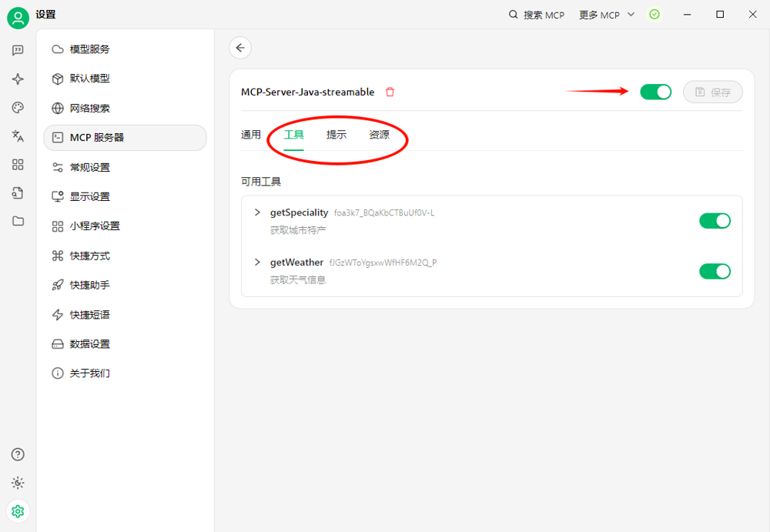Expand the getSpeciality tool details

[x=257, y=212]
